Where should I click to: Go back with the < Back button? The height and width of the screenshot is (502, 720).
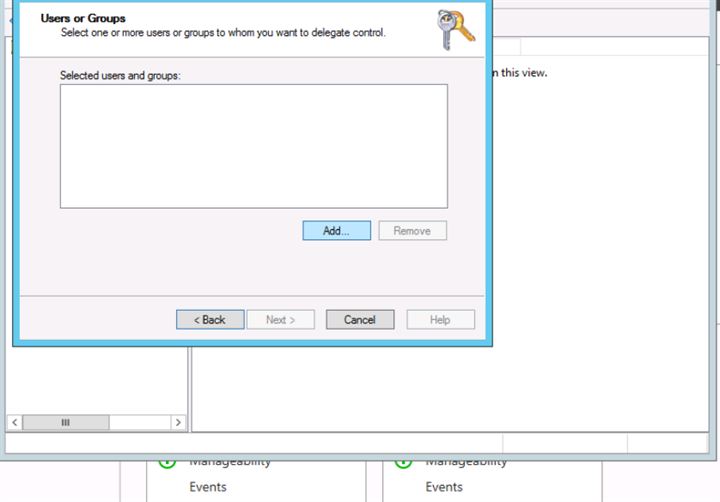pyautogui.click(x=210, y=320)
